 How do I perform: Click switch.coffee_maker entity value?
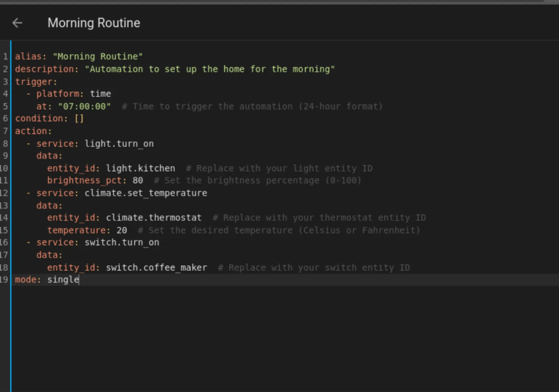click(x=157, y=267)
